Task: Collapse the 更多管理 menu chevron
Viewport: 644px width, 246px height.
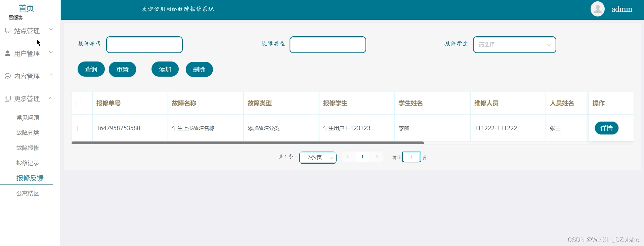Action: (51, 98)
